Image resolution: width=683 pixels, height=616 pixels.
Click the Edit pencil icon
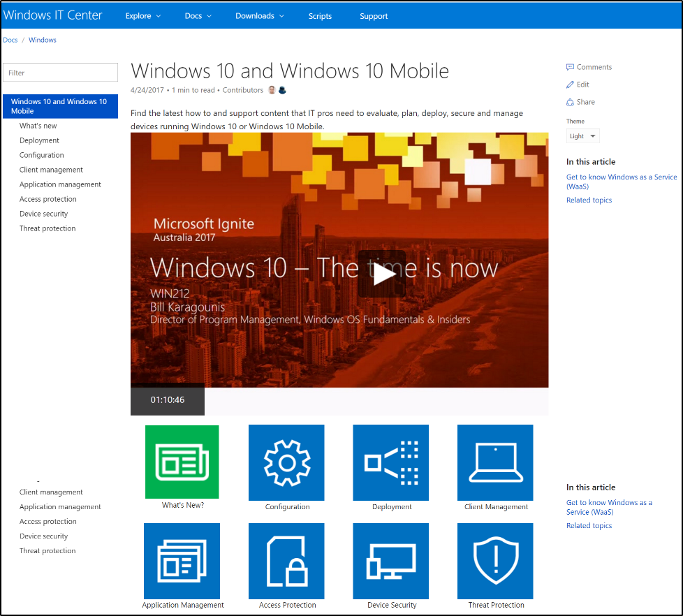pos(570,85)
